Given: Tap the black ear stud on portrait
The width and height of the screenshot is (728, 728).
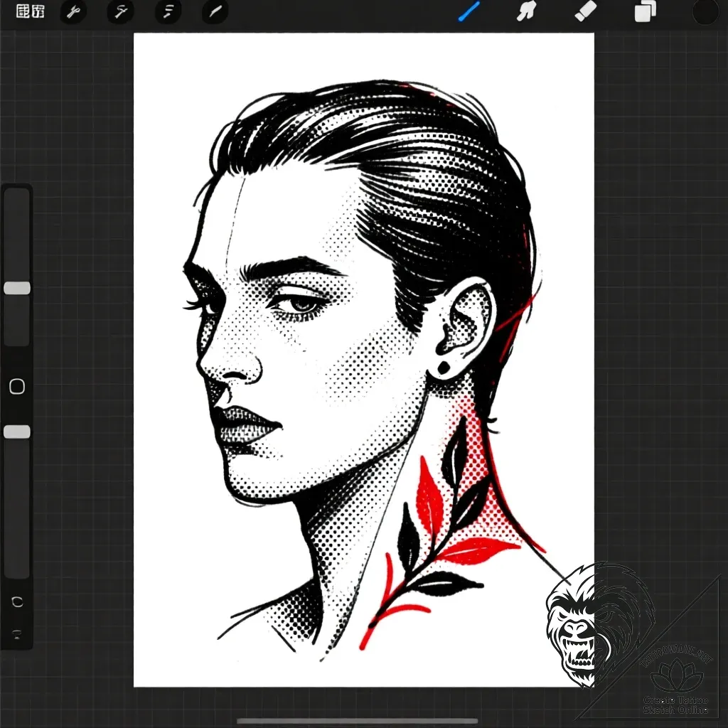Looking at the screenshot, I should [x=444, y=368].
